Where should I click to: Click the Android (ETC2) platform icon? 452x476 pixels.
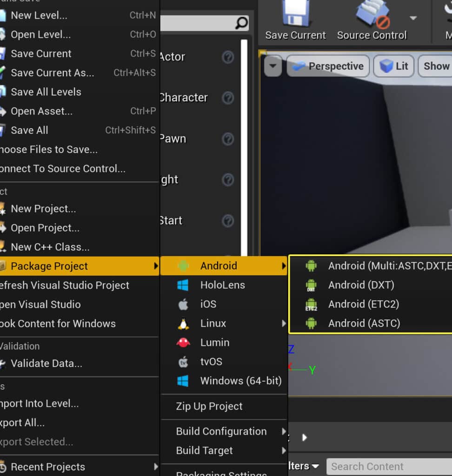(311, 304)
